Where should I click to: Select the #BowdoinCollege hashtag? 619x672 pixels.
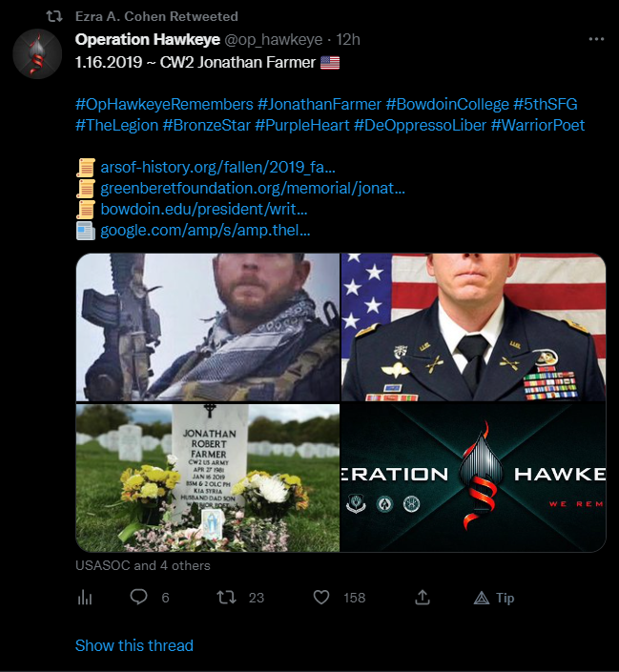447,104
